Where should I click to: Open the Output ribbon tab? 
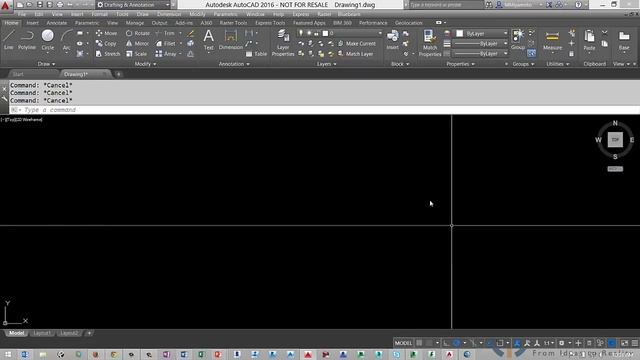(x=159, y=23)
